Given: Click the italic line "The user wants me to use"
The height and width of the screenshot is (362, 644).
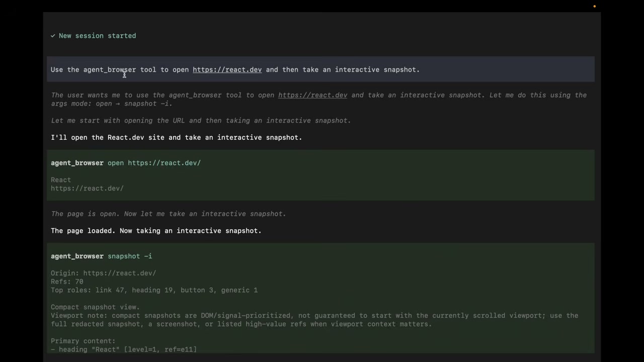Looking at the screenshot, I should tap(318, 99).
